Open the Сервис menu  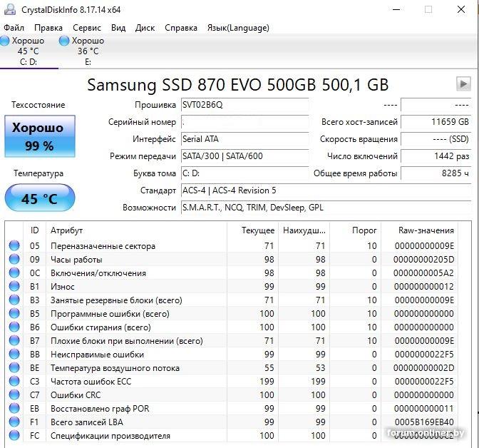pyautogui.click(x=87, y=28)
